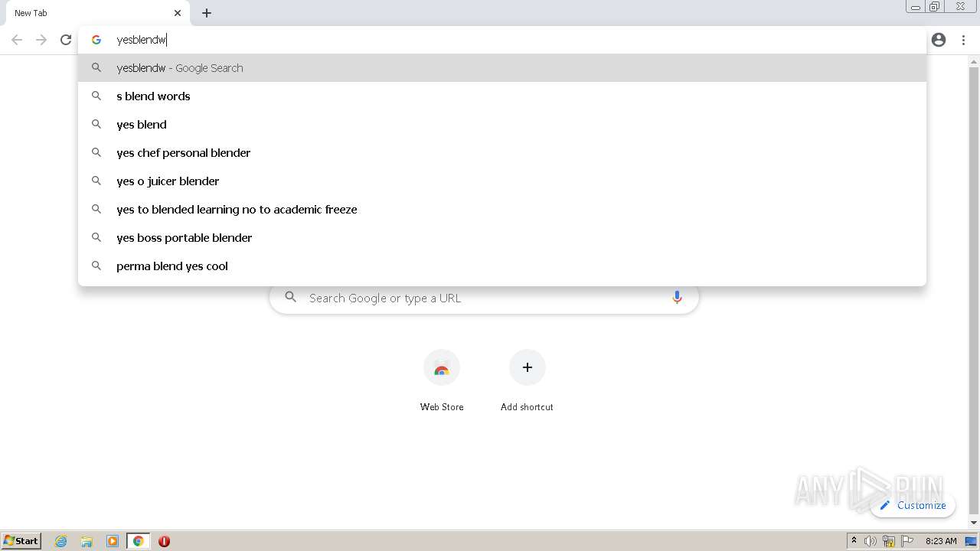Click the Add shortcut plus tile
This screenshot has height=551, width=980.
click(x=528, y=368)
